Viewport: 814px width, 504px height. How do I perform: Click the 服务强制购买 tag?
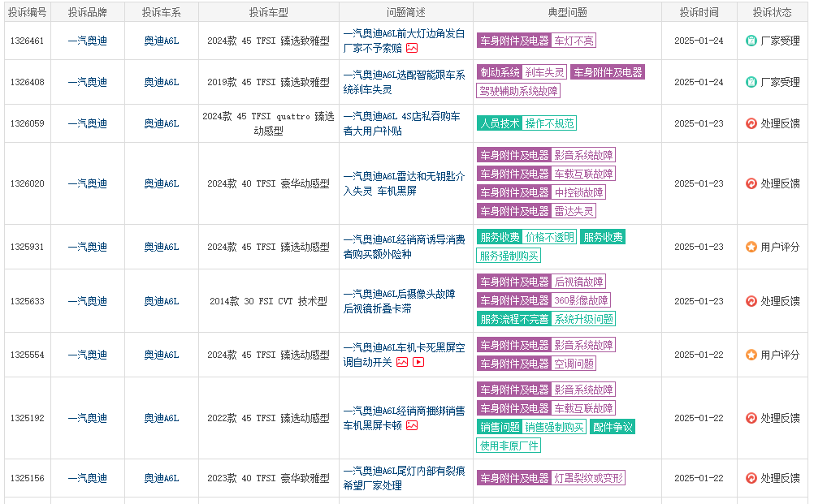pos(509,256)
